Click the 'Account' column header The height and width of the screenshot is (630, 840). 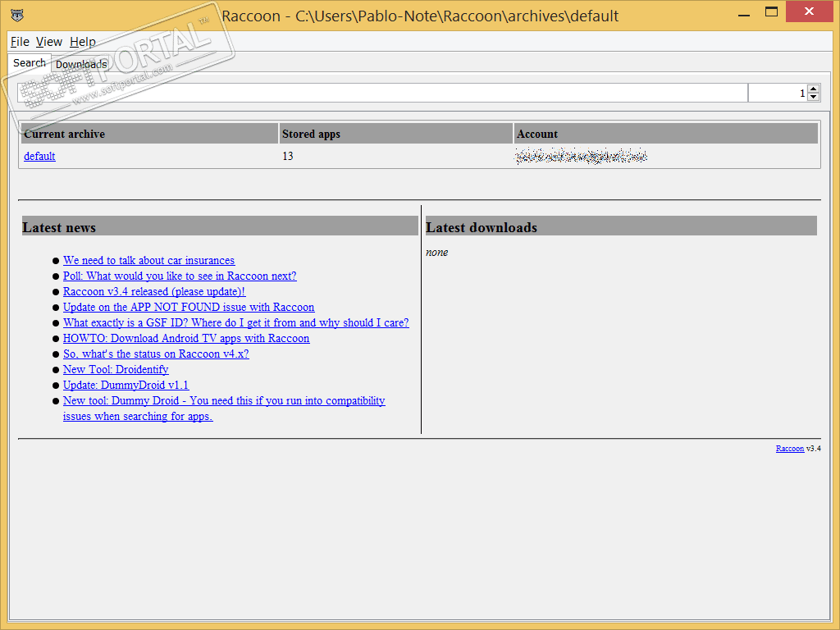(666, 134)
